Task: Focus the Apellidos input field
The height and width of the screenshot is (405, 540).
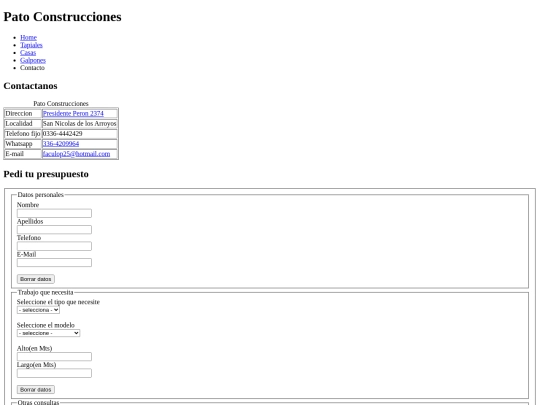Action: point(54,230)
